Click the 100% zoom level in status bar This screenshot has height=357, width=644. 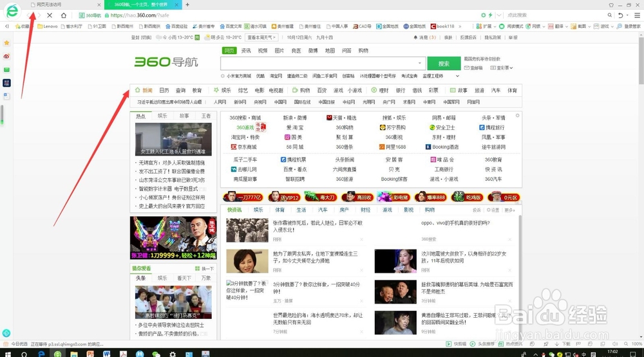coord(637,344)
